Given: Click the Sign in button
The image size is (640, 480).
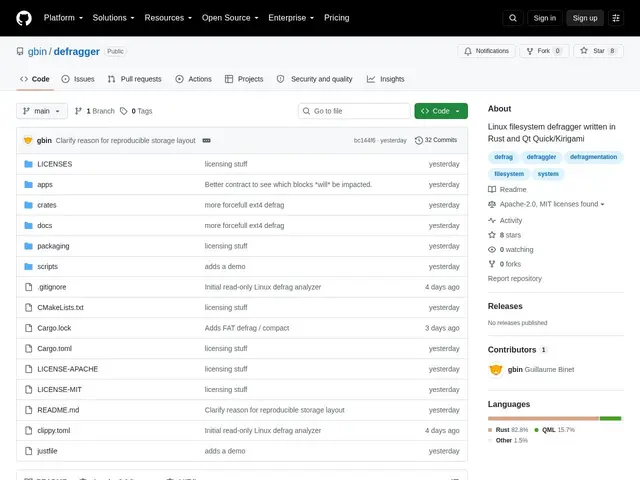Looking at the screenshot, I should pyautogui.click(x=544, y=18).
